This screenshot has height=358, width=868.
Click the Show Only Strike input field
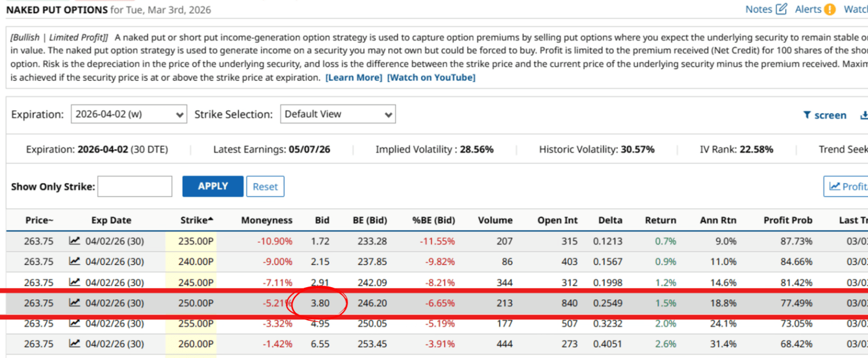[x=135, y=187]
